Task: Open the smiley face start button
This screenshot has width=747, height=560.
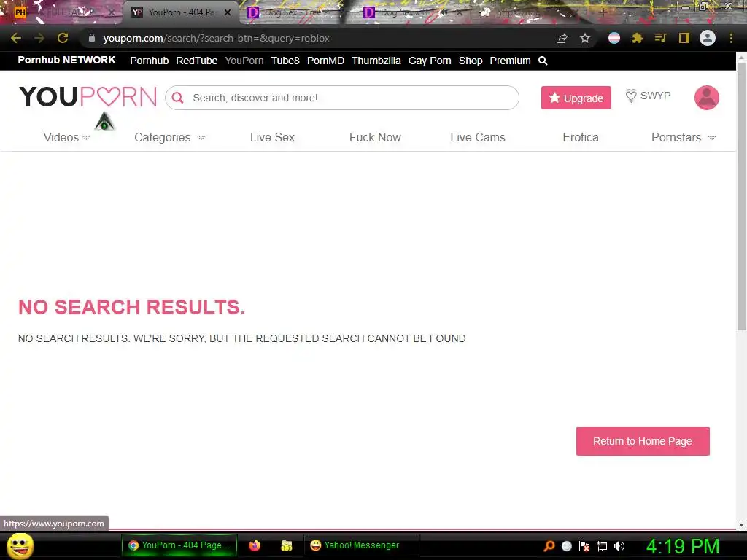Action: click(20, 545)
